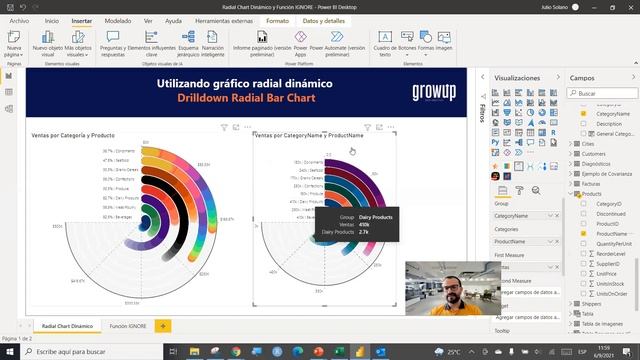Screen dimensions: 640x360
Task: Open the Campos (fields well) tab icon
Action: [x=502, y=190]
